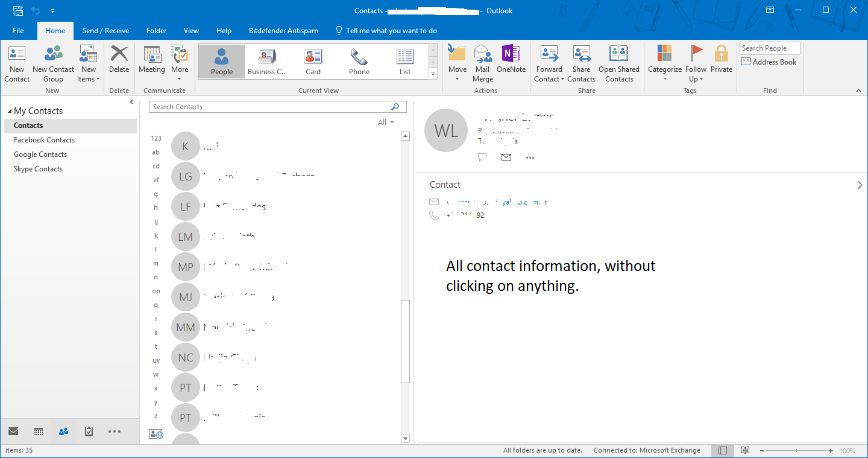Open the Categorize menu
The image size is (868, 458).
665,64
